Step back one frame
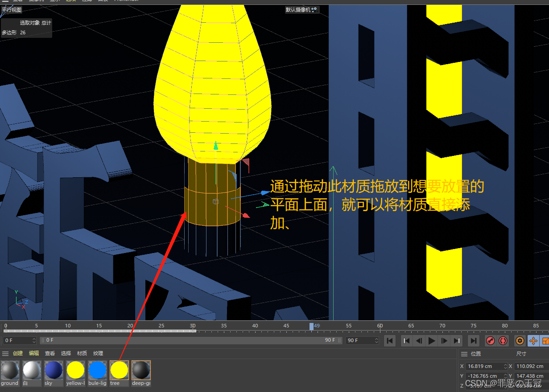Viewport: 549px width, 392px height. point(419,341)
